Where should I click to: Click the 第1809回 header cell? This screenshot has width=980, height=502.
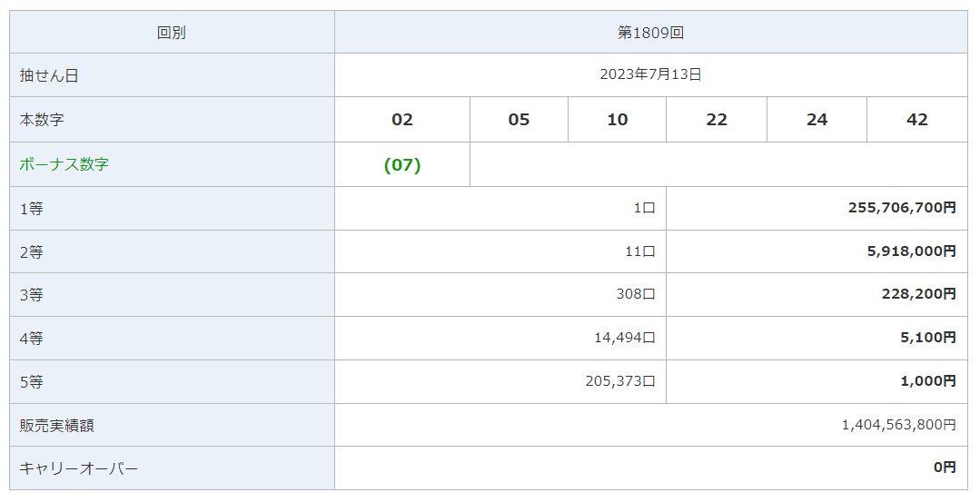coord(650,32)
